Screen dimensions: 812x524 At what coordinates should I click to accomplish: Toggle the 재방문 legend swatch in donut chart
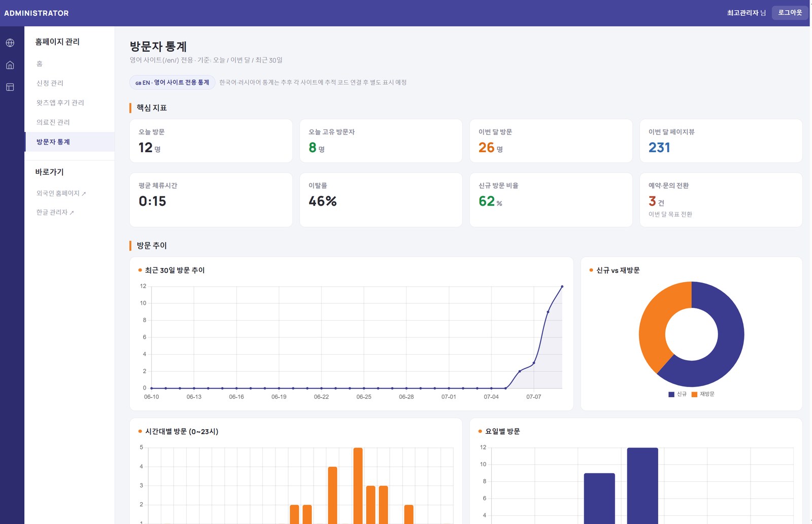(694, 394)
